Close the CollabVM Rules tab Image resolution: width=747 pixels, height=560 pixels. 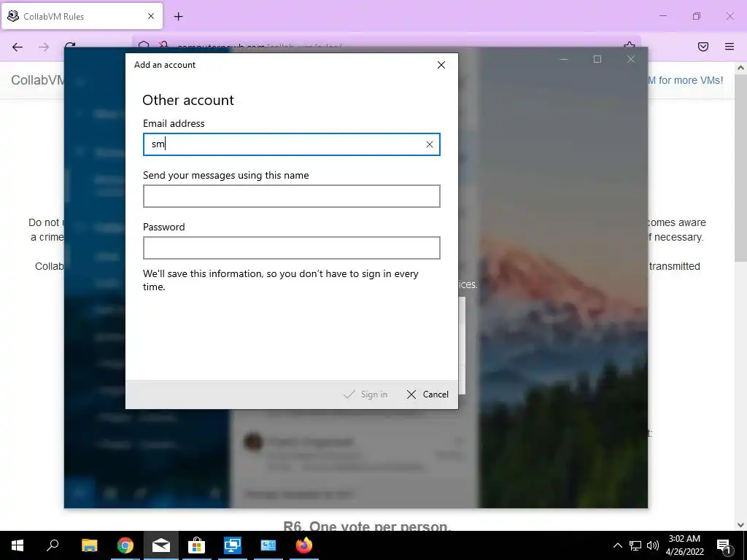click(x=151, y=16)
